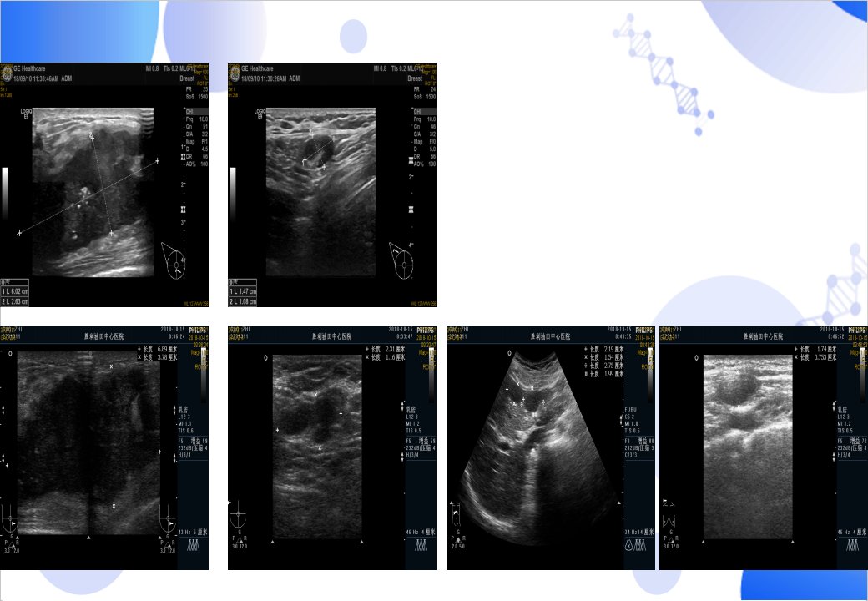Click the GE logo in the 11:30:26AM scan

(x=235, y=73)
